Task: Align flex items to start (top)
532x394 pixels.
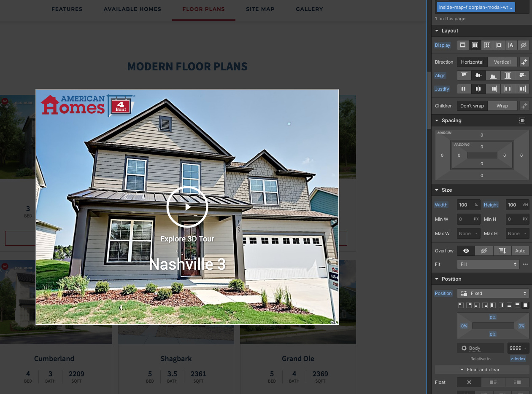Action: pyautogui.click(x=464, y=75)
